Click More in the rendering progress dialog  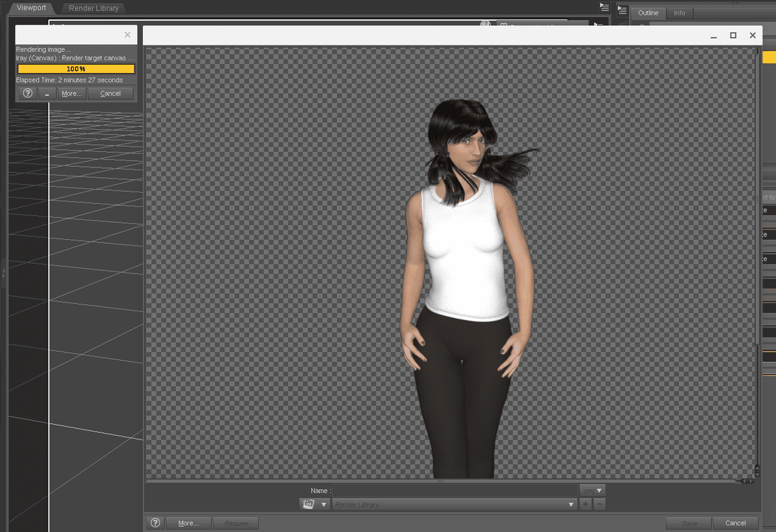[71, 93]
